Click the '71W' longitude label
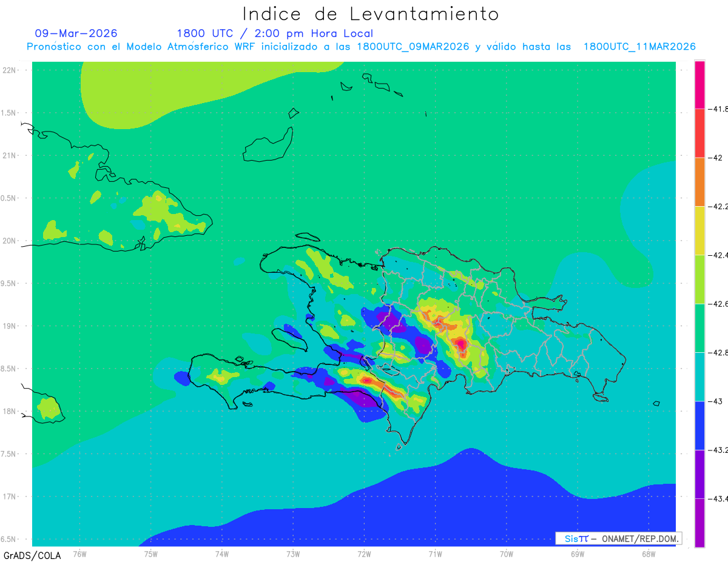The width and height of the screenshot is (728, 562). (x=435, y=554)
